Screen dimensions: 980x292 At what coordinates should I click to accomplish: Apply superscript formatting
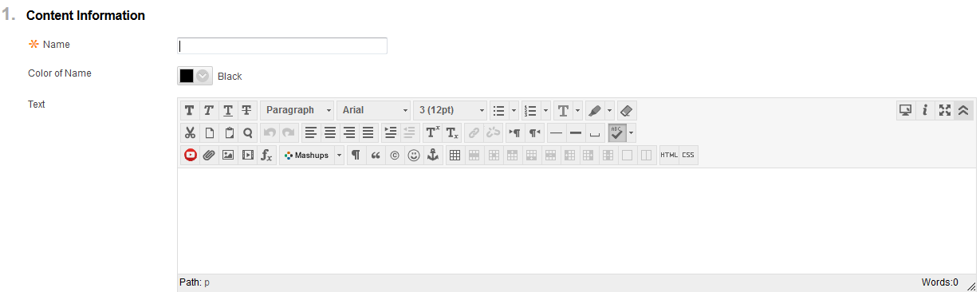tap(431, 132)
